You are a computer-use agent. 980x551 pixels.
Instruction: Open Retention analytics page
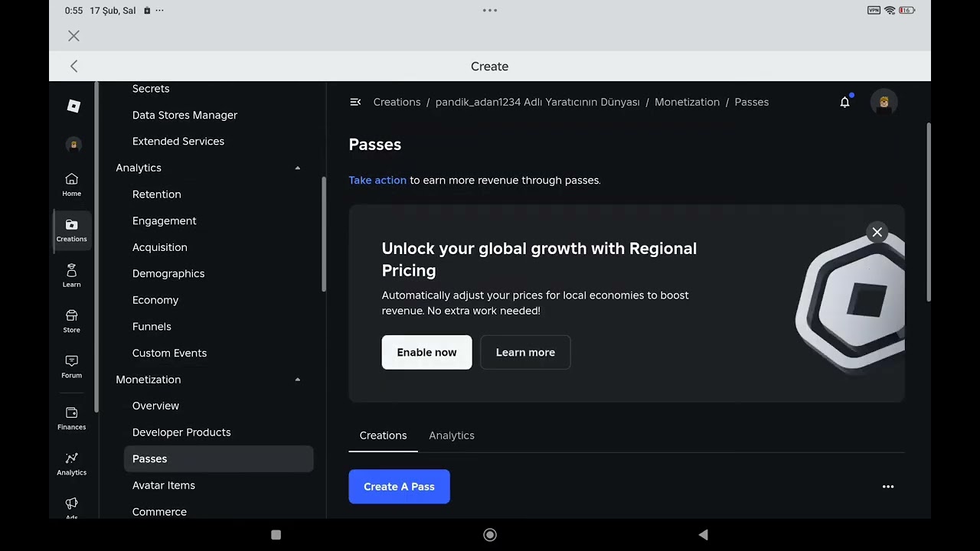(x=156, y=194)
